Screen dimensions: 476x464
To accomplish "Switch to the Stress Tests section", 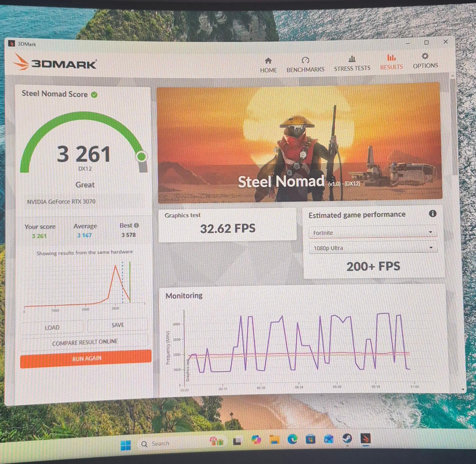I will (x=352, y=63).
